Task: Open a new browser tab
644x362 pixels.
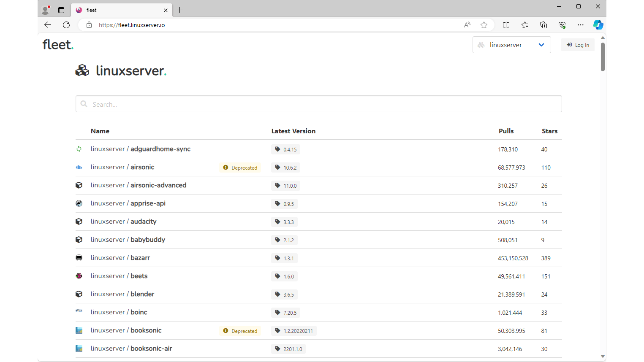Action: coord(180,10)
